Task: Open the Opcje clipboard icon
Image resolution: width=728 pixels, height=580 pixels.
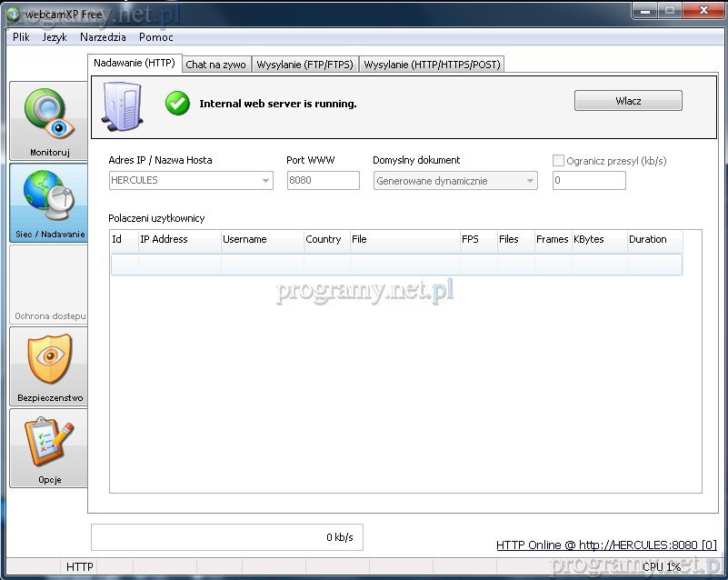Action: 49,448
